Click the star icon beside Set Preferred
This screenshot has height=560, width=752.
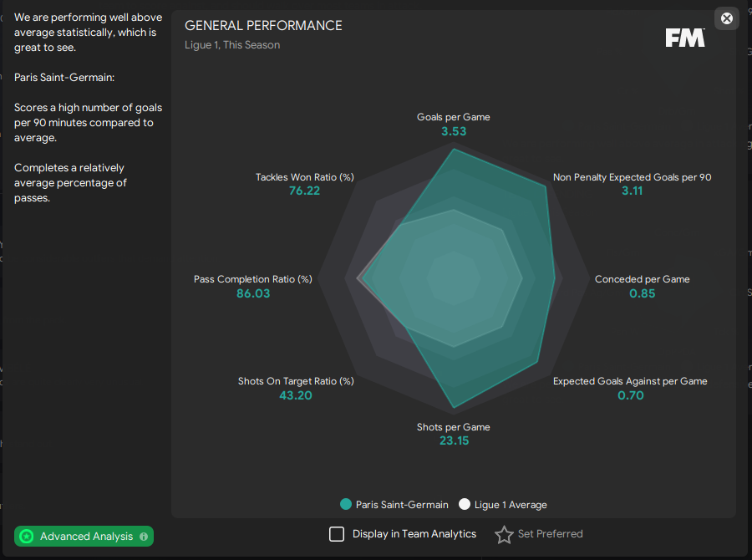[x=504, y=535]
